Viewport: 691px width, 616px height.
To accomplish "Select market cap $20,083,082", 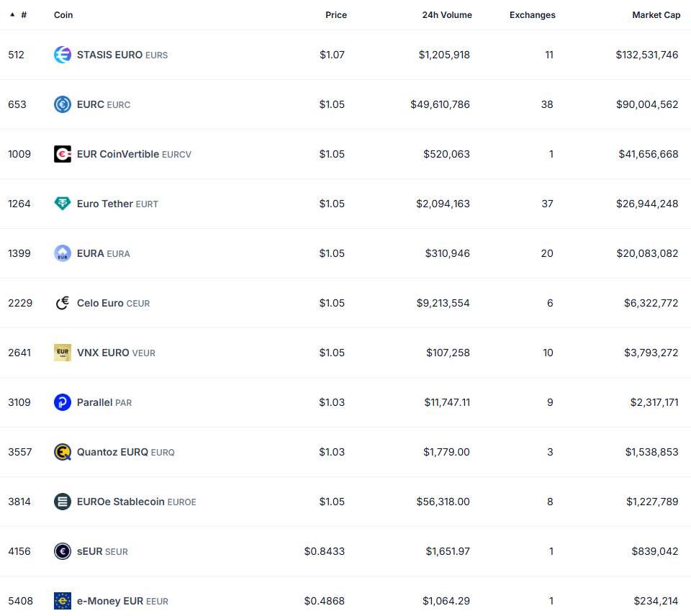I will coord(647,253).
